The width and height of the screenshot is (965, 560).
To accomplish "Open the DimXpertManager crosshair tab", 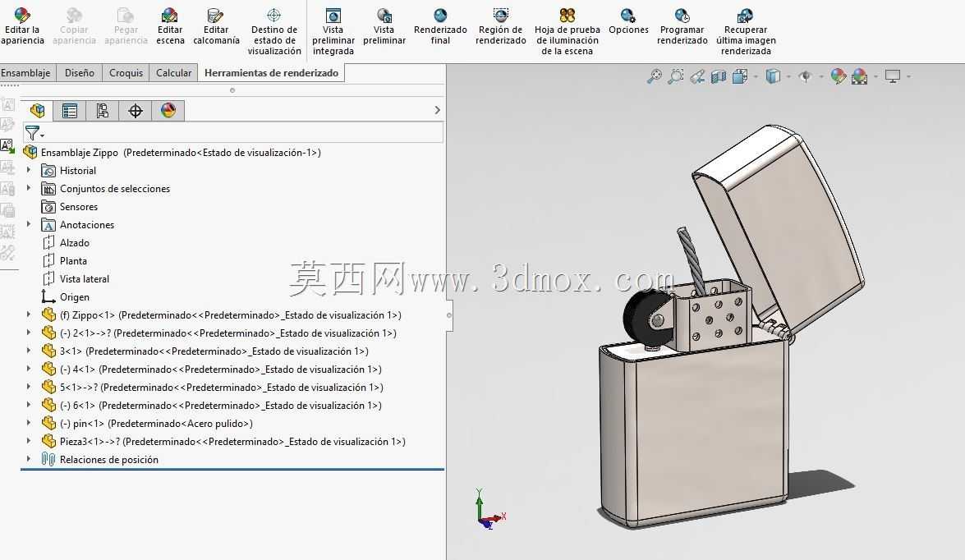I will (x=136, y=111).
